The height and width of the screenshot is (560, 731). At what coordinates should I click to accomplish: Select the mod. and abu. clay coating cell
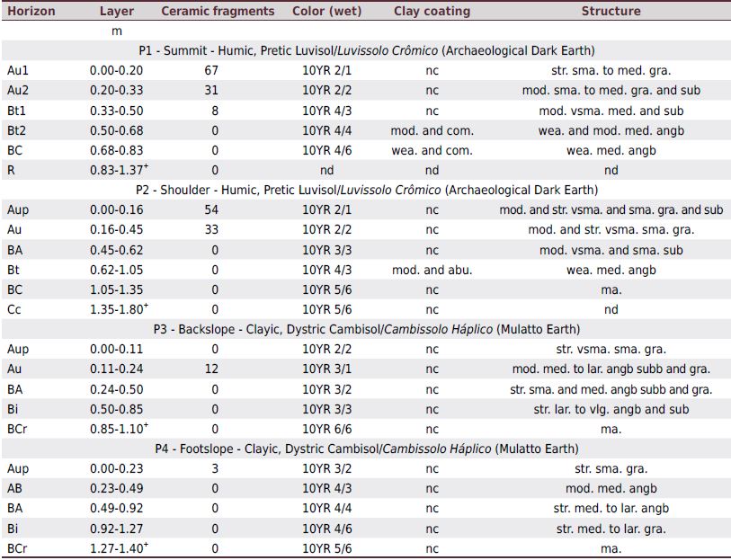tap(432, 270)
